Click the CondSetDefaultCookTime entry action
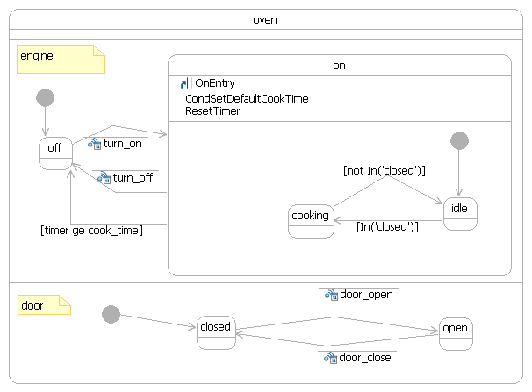532x392 pixels. click(247, 99)
